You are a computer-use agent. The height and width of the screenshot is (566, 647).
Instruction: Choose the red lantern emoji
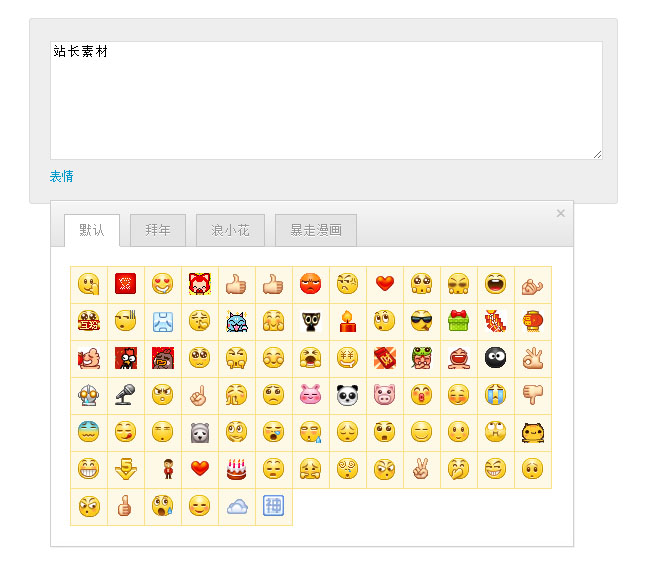pyautogui.click(x=532, y=321)
